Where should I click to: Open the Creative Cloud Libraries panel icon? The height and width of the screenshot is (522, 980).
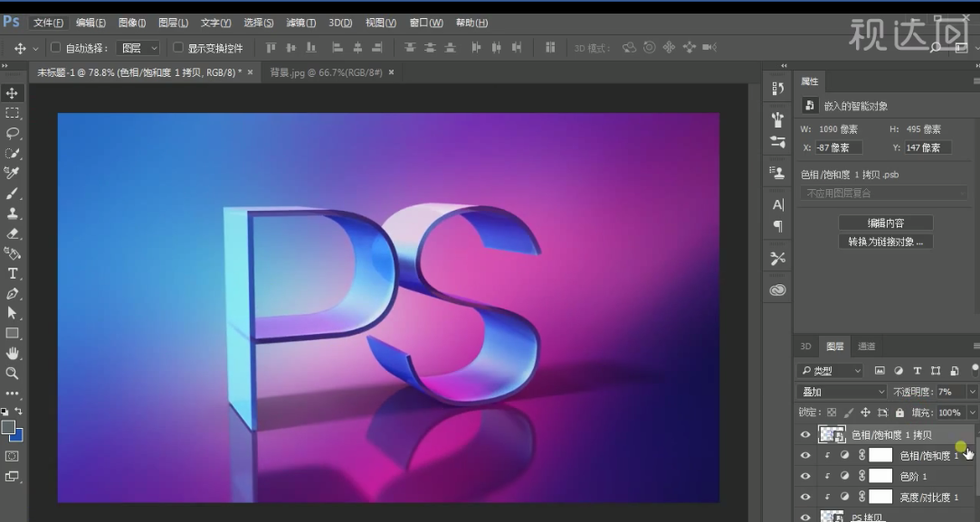(x=777, y=290)
